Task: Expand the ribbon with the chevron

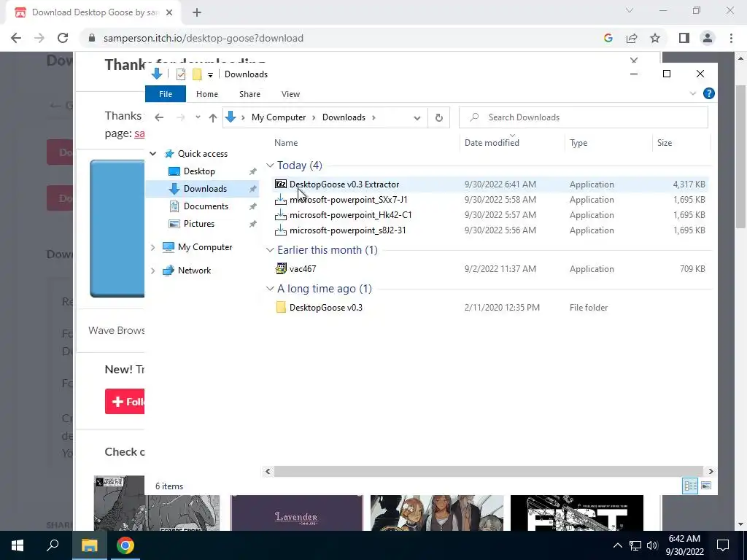Action: [693, 93]
